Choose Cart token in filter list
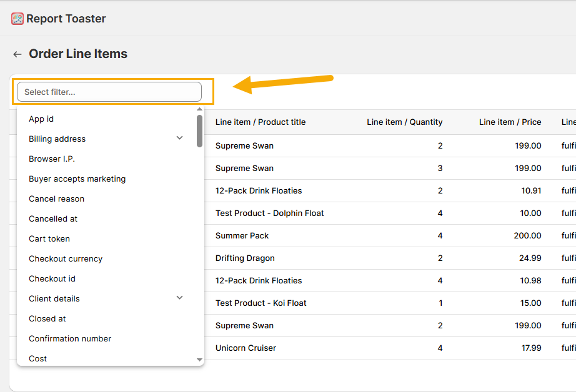Image resolution: width=576 pixels, height=392 pixels. (49, 238)
